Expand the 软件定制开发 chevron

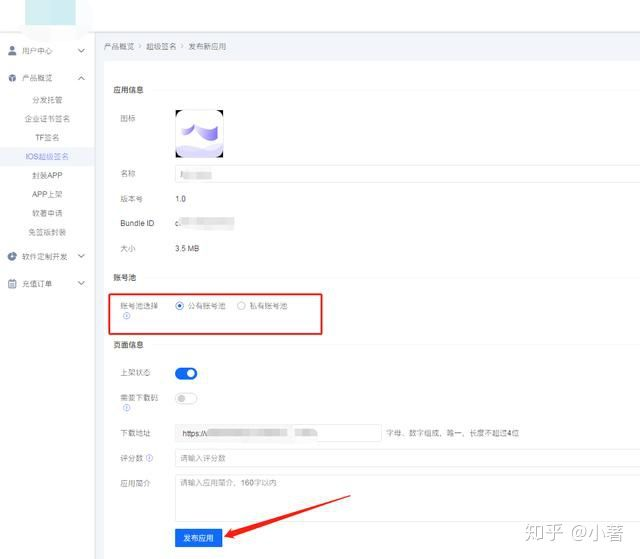[x=81, y=256]
